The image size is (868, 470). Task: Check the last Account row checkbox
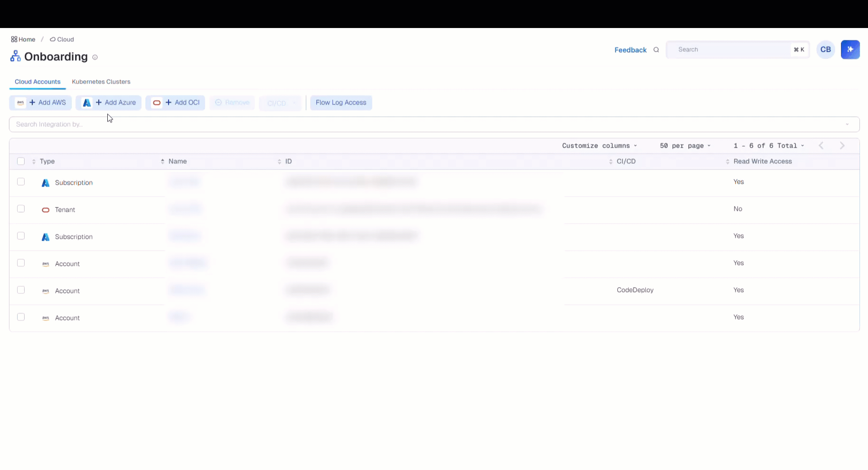click(x=21, y=317)
